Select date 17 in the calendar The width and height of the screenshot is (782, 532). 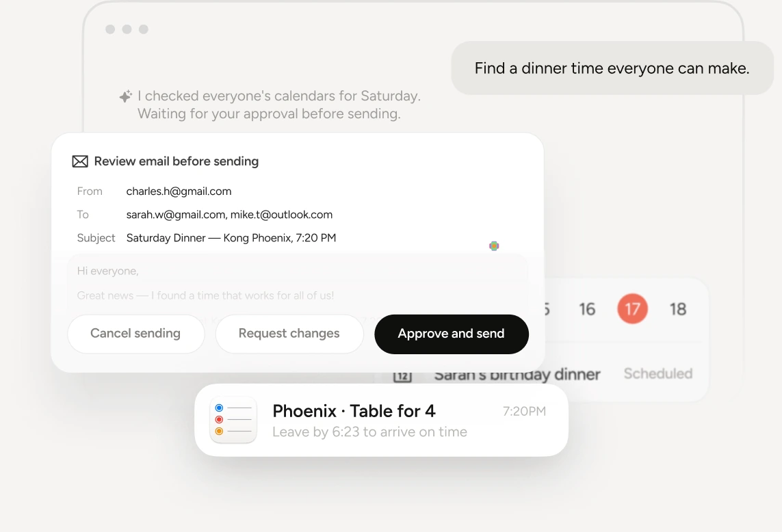[x=632, y=308]
